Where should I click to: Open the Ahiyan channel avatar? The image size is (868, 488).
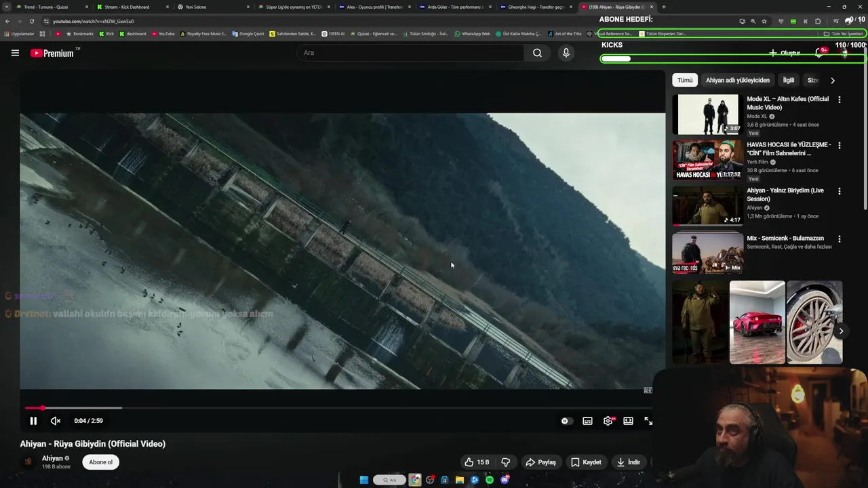pos(28,462)
